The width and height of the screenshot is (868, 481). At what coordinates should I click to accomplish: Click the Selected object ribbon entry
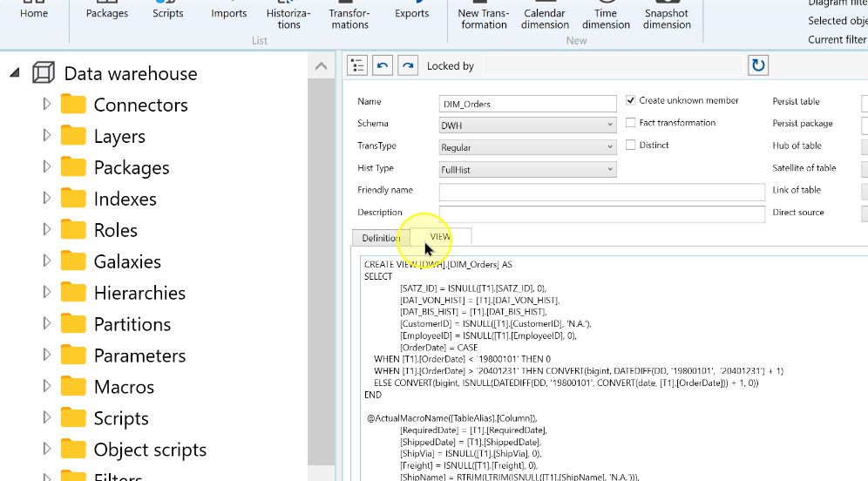[837, 21]
